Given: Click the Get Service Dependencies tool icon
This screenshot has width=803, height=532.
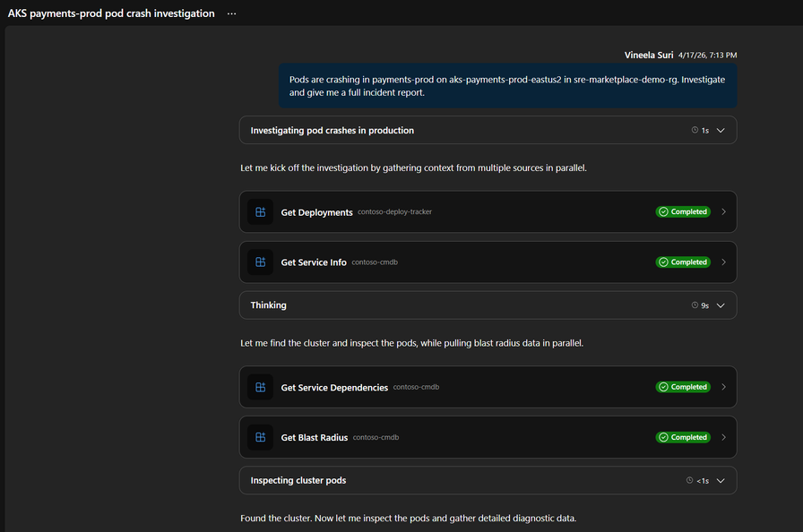Looking at the screenshot, I should coord(261,387).
